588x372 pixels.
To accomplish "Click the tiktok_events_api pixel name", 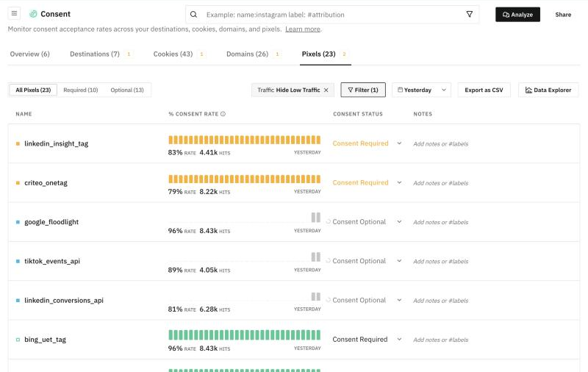I will [52, 261].
